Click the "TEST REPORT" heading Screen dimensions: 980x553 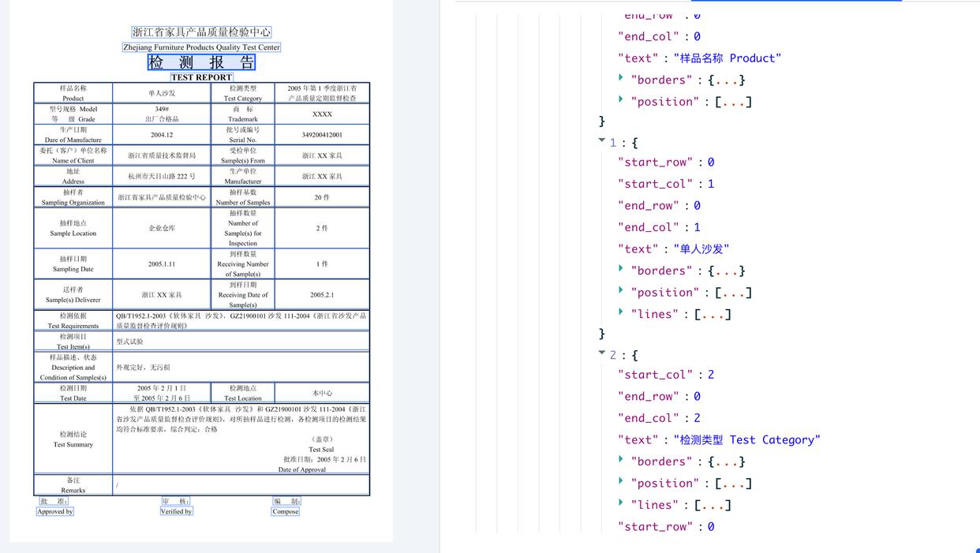(201, 77)
